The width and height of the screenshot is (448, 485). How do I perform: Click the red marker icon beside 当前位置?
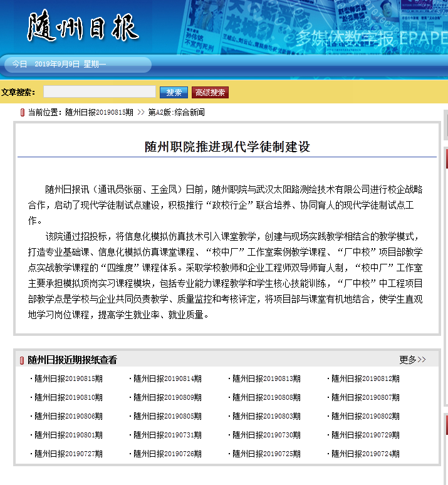point(23,113)
